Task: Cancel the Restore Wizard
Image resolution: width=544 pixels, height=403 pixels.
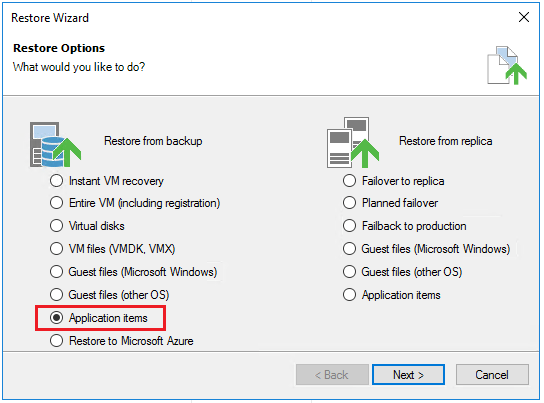Action: click(x=492, y=375)
